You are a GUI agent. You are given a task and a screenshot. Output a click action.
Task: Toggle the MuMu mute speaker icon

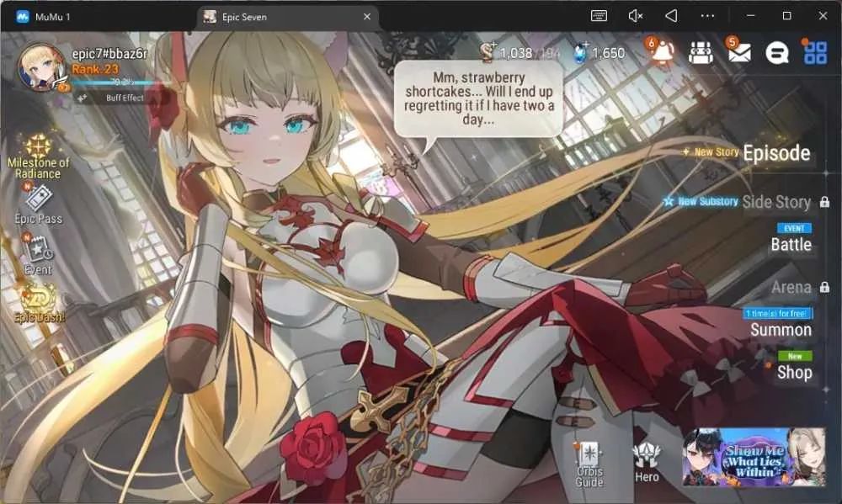pos(635,16)
